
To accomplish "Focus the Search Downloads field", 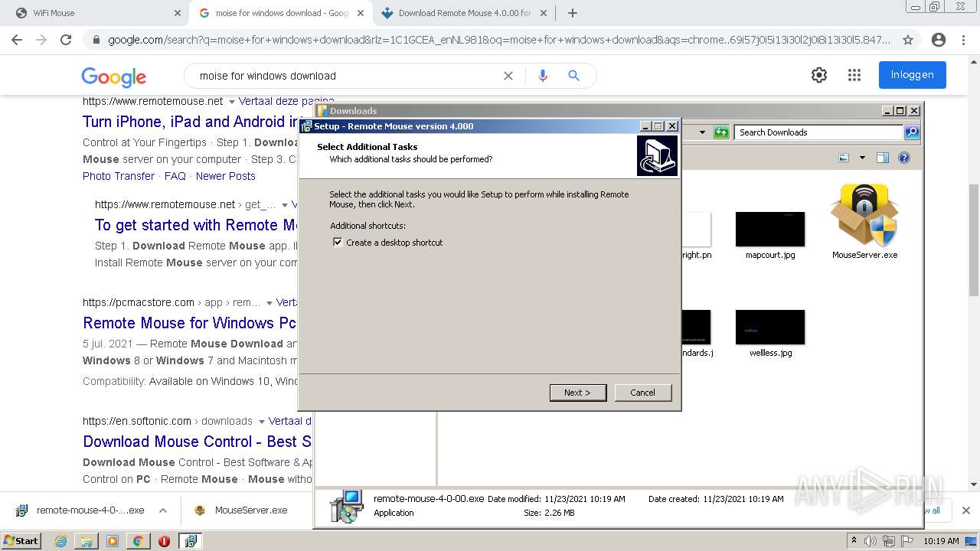I will point(818,132).
